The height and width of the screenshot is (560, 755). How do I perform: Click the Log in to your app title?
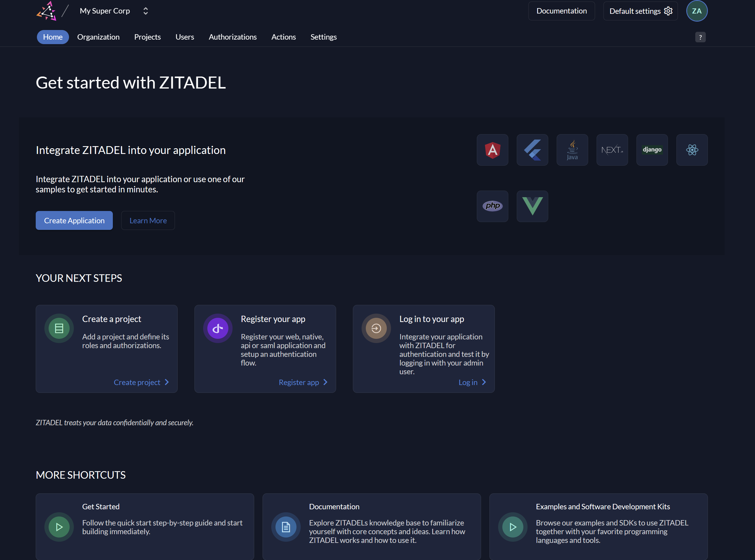click(432, 319)
